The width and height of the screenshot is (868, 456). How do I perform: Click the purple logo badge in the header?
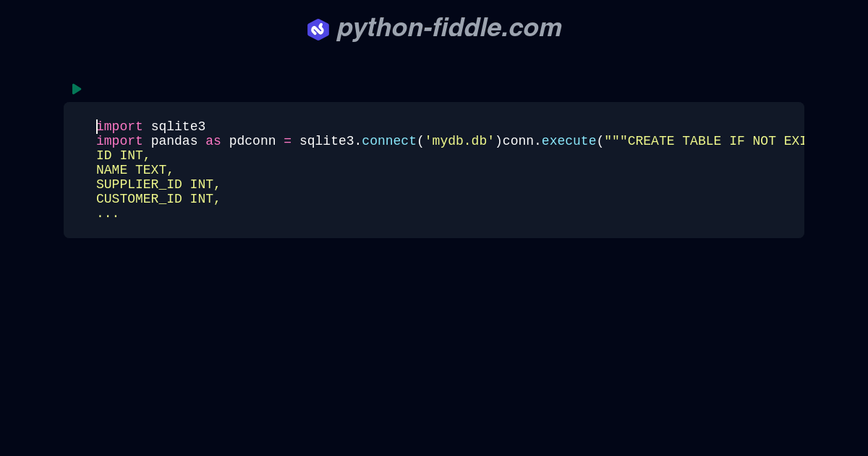pos(318,29)
